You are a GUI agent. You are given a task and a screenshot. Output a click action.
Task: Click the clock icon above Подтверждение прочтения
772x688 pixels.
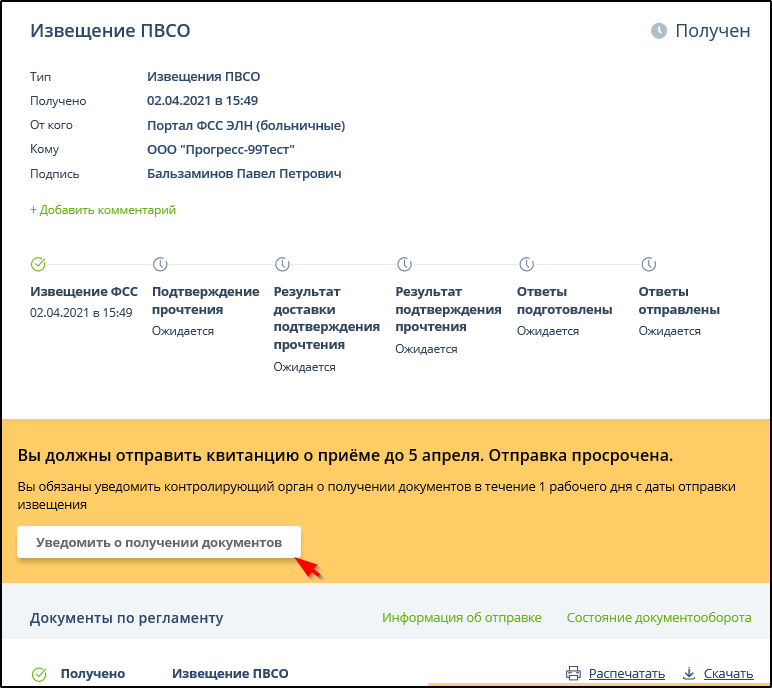click(x=160, y=265)
